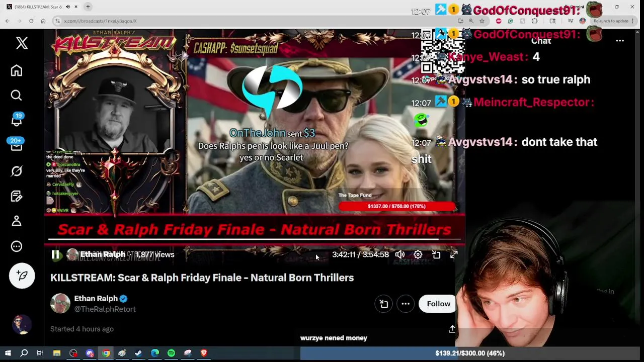
Task: Open the Lists/Articles icon in sidebar
Action: pos(17,196)
